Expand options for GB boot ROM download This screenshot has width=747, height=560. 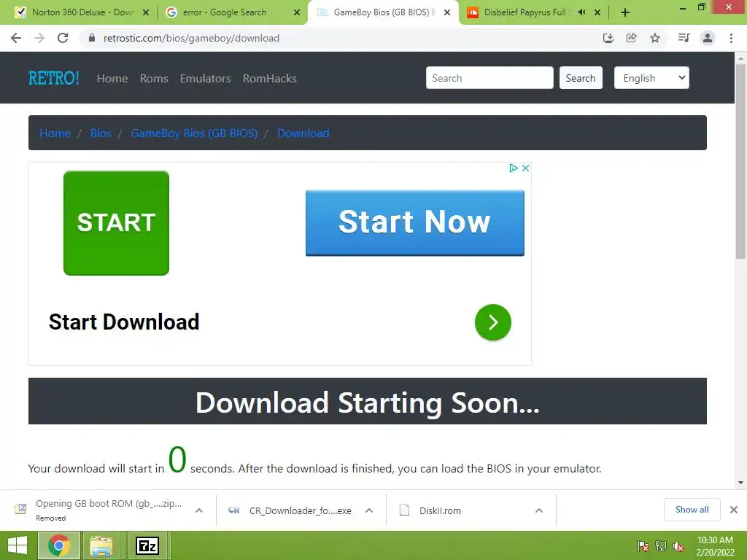tap(199, 510)
